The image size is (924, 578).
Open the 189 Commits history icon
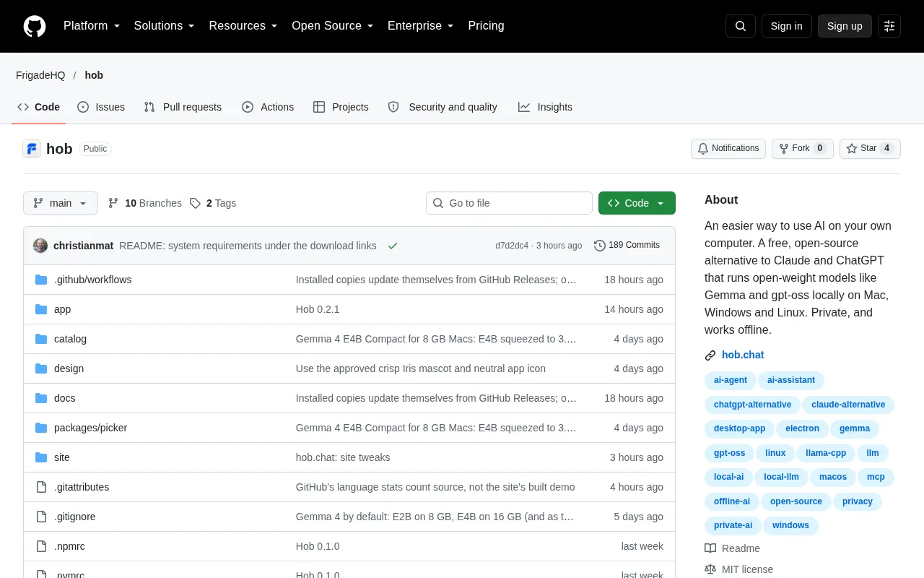pyautogui.click(x=599, y=246)
